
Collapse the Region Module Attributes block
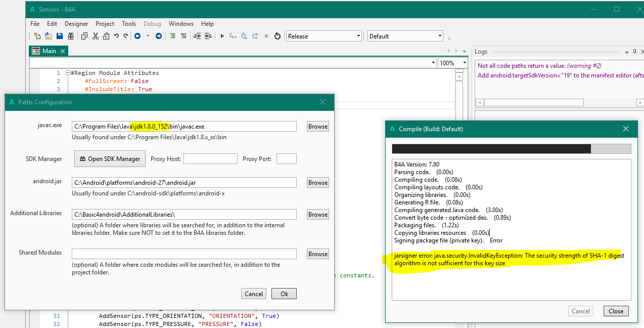pyautogui.click(x=68, y=73)
